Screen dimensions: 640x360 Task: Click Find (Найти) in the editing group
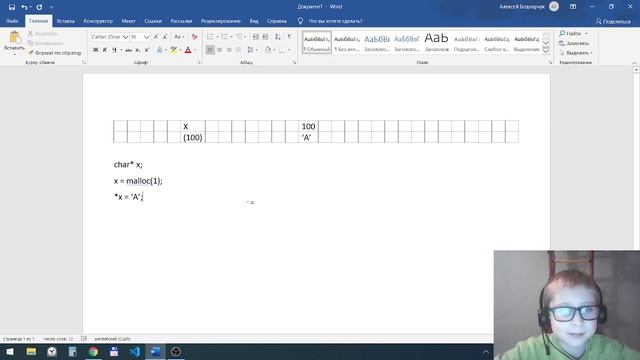pyautogui.click(x=571, y=33)
